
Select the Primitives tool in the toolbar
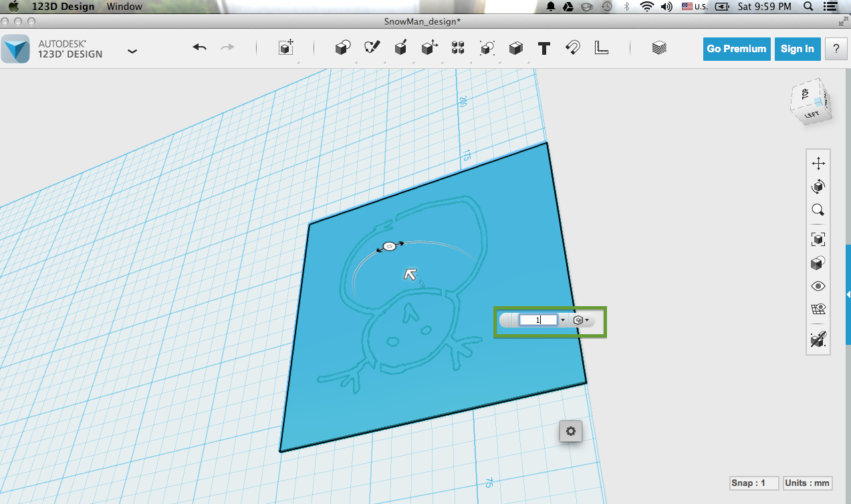pos(342,48)
